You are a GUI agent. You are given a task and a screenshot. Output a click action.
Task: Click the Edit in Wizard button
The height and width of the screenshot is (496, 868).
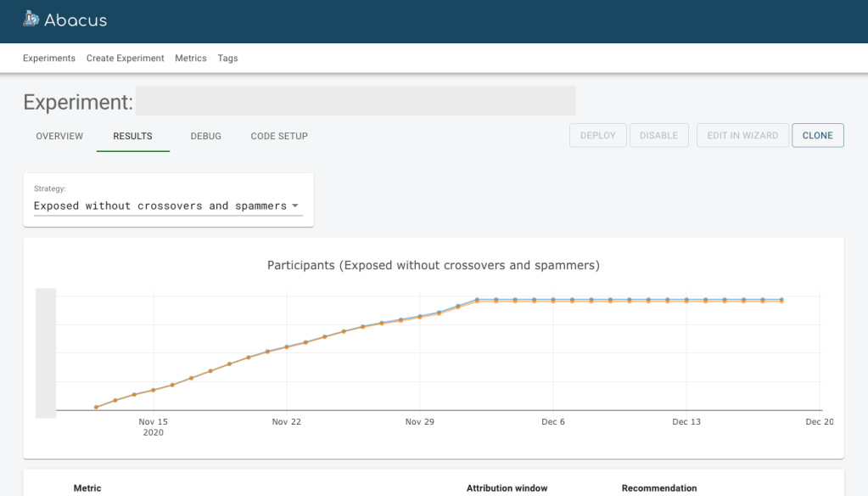[742, 136]
